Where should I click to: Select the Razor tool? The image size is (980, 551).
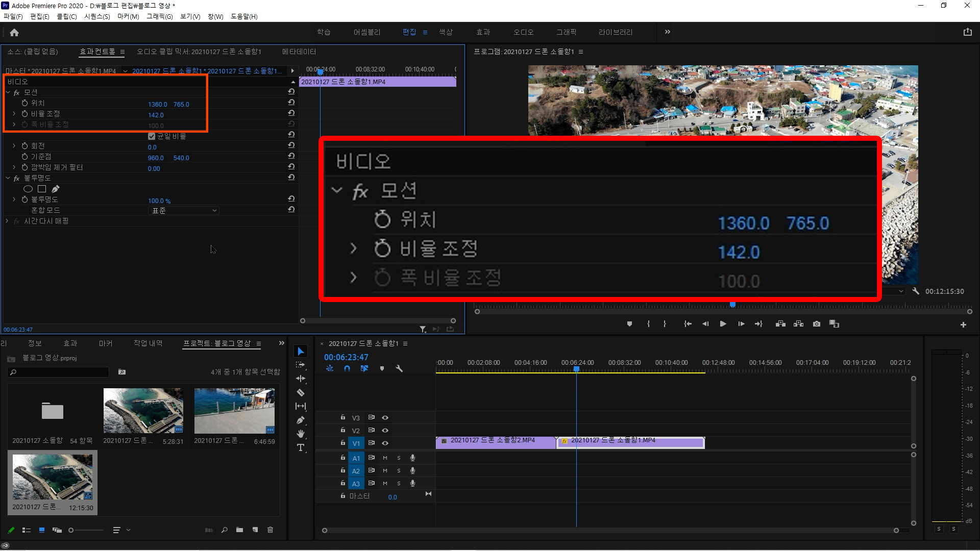click(x=301, y=392)
